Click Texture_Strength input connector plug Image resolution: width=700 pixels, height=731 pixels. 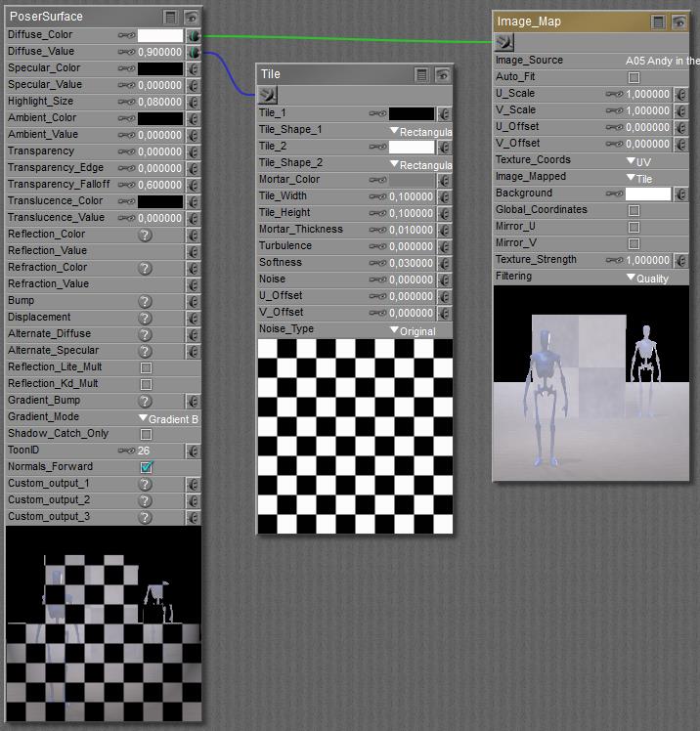pyautogui.click(x=680, y=260)
